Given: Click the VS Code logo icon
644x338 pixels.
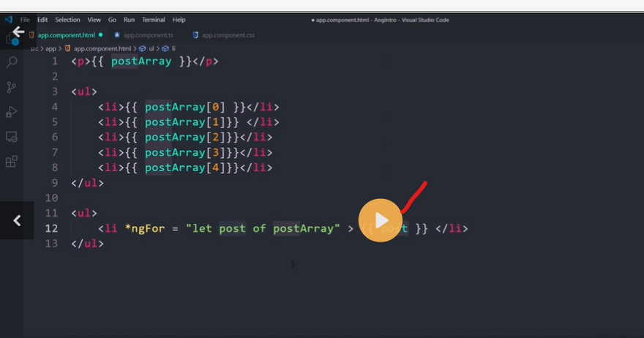Looking at the screenshot, I should point(8,20).
